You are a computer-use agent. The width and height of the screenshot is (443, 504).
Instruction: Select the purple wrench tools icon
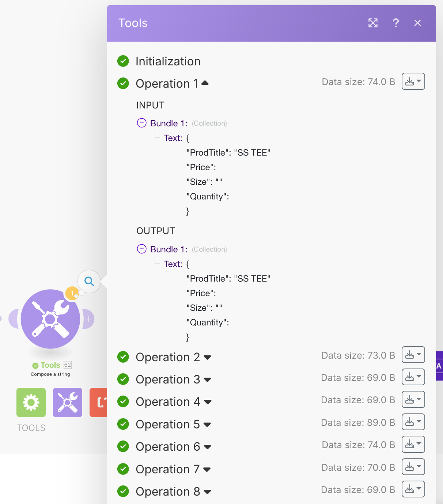(68, 402)
